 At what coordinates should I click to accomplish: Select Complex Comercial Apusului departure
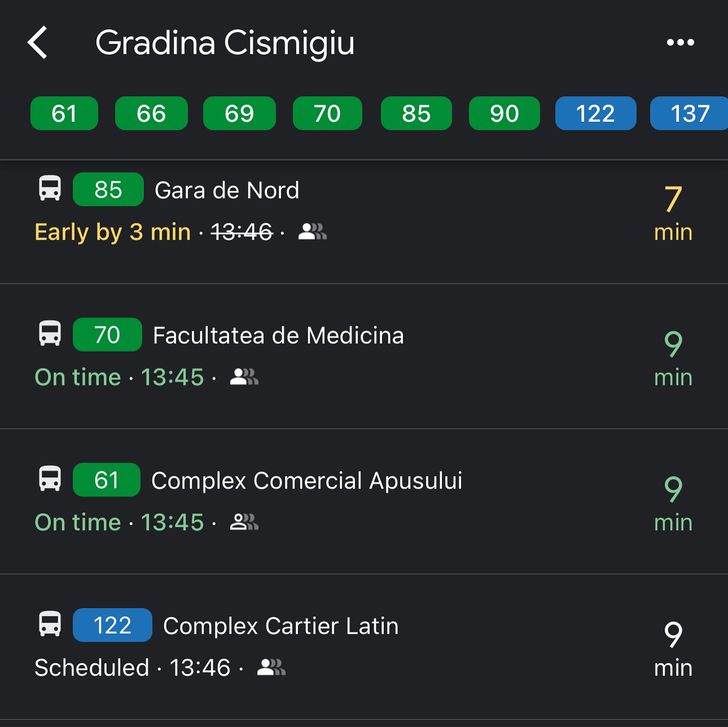(x=306, y=480)
